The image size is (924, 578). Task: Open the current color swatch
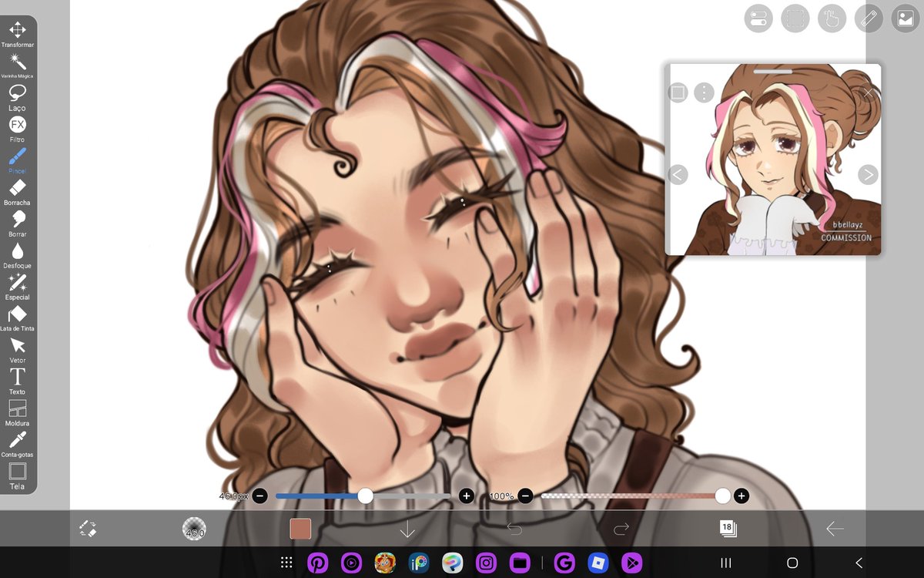click(300, 529)
